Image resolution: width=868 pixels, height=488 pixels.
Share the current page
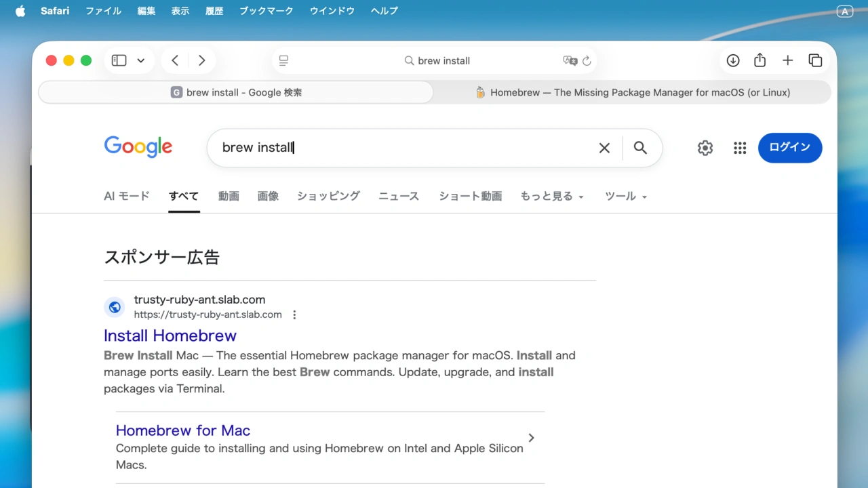pos(759,60)
